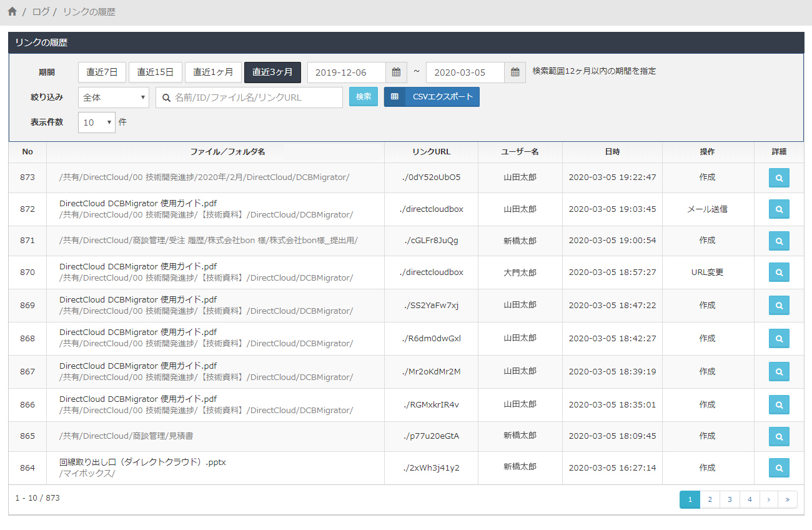
Task: View details of log entry No 864
Action: pyautogui.click(x=779, y=467)
